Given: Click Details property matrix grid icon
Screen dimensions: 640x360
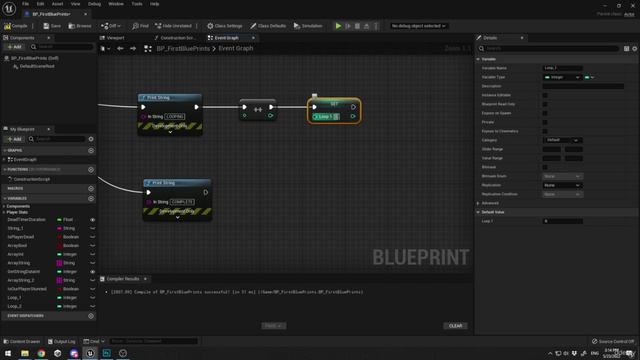Looking at the screenshot, I should tap(627, 49).
